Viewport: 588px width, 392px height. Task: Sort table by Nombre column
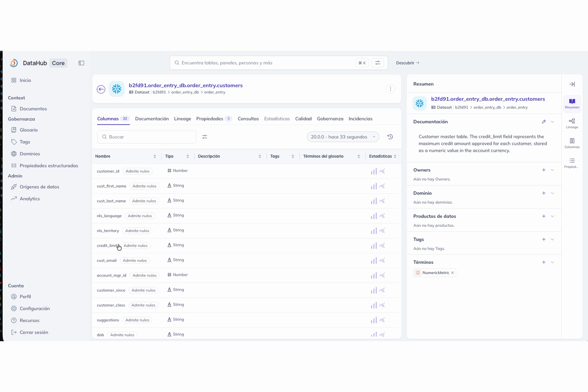(x=155, y=156)
